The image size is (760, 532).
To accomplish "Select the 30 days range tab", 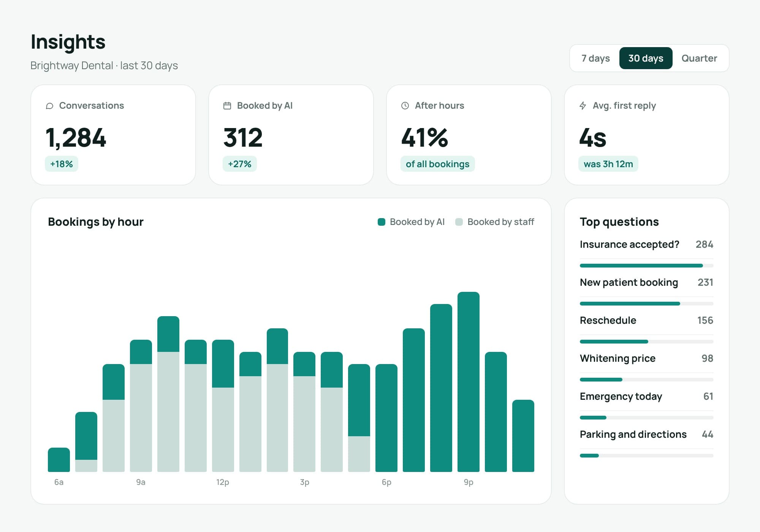I will [646, 58].
